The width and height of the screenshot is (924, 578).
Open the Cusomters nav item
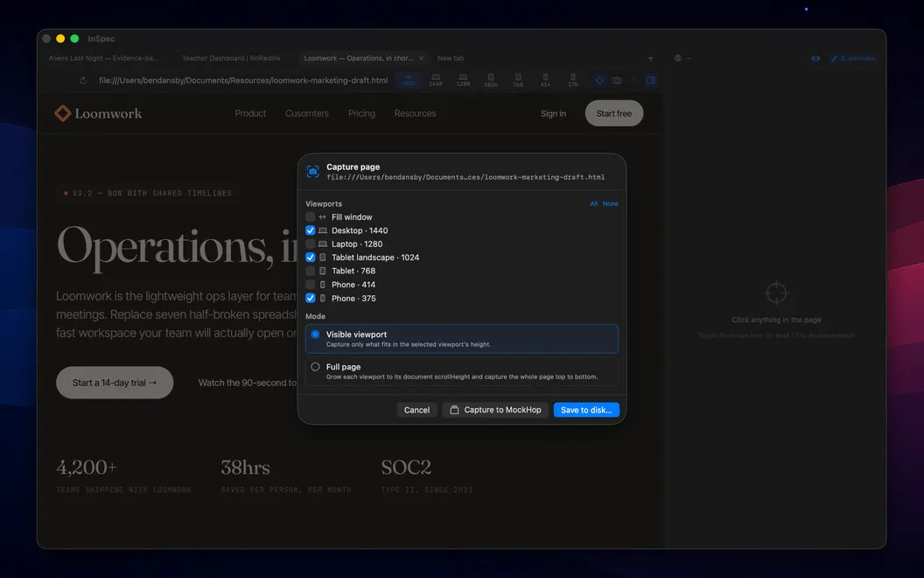(307, 113)
